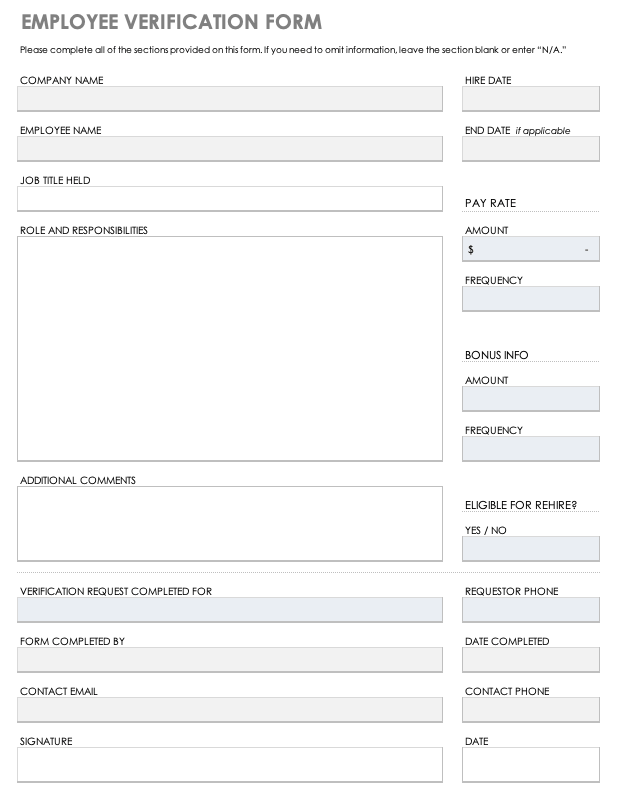Click the Date field beside Signature
Viewport: 619px width, 801px height.
click(x=530, y=764)
